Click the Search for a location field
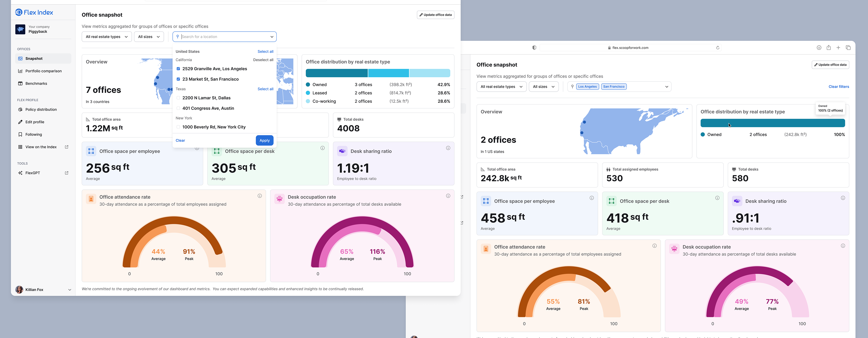 tap(224, 37)
